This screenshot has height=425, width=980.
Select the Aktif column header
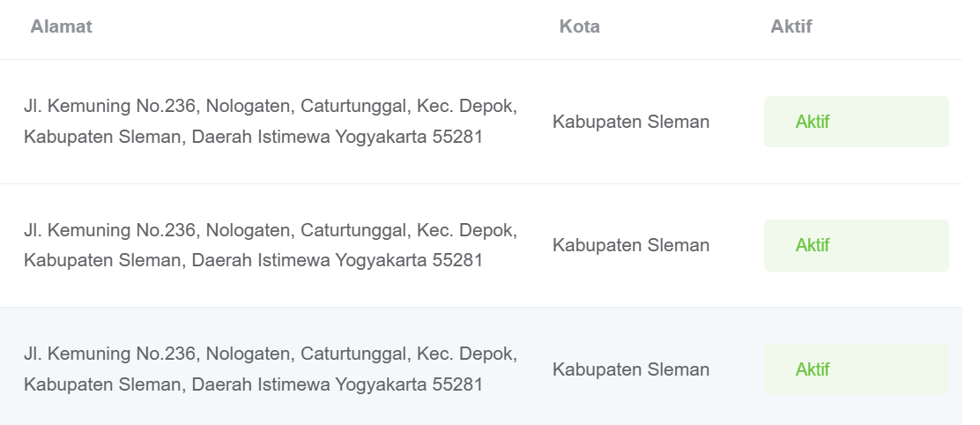tap(791, 26)
